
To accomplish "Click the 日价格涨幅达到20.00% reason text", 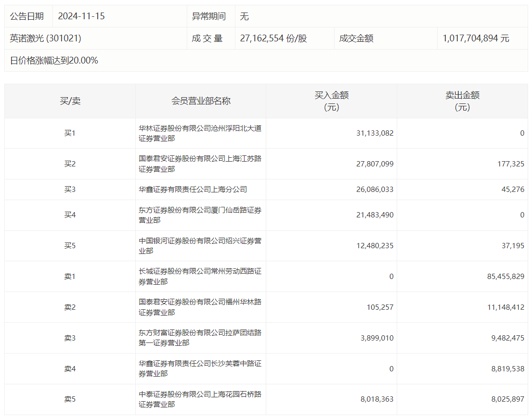I will (x=54, y=60).
